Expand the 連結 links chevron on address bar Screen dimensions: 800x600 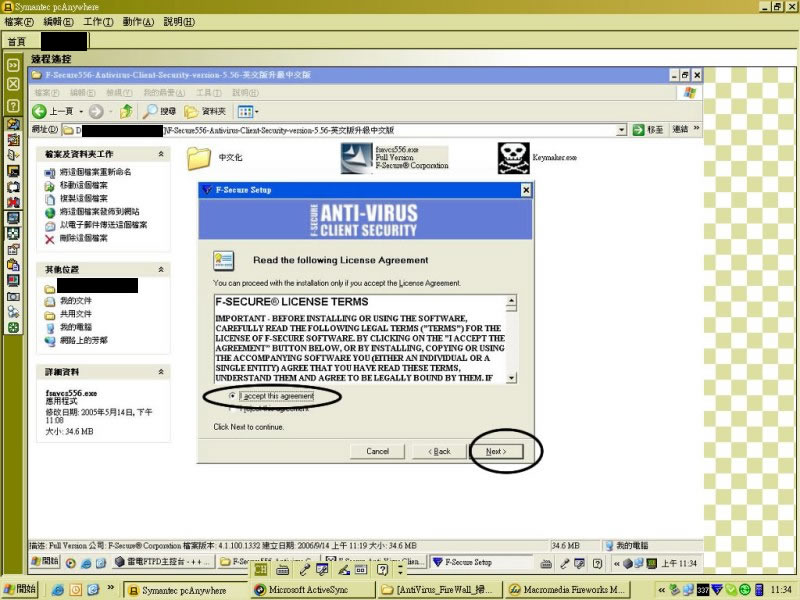(x=696, y=128)
